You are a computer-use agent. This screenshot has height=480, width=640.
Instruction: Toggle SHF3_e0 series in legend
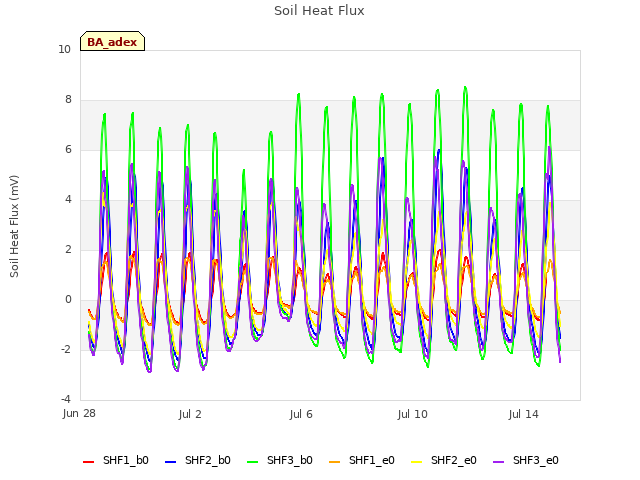pos(526,460)
